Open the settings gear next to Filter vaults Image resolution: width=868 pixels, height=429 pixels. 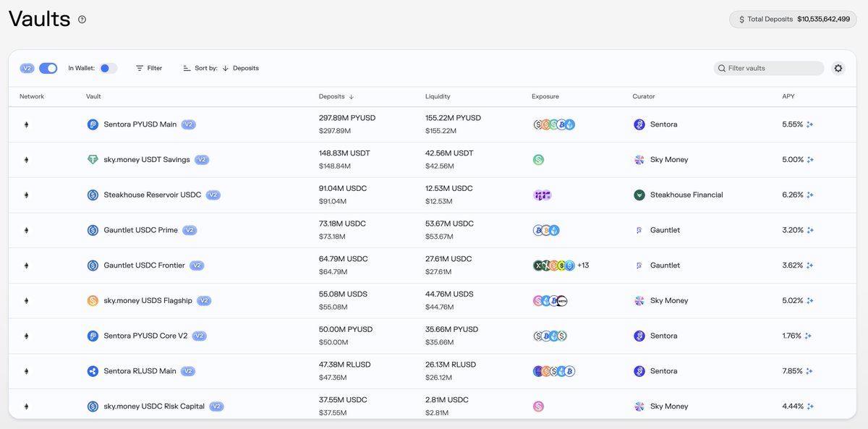pyautogui.click(x=838, y=68)
